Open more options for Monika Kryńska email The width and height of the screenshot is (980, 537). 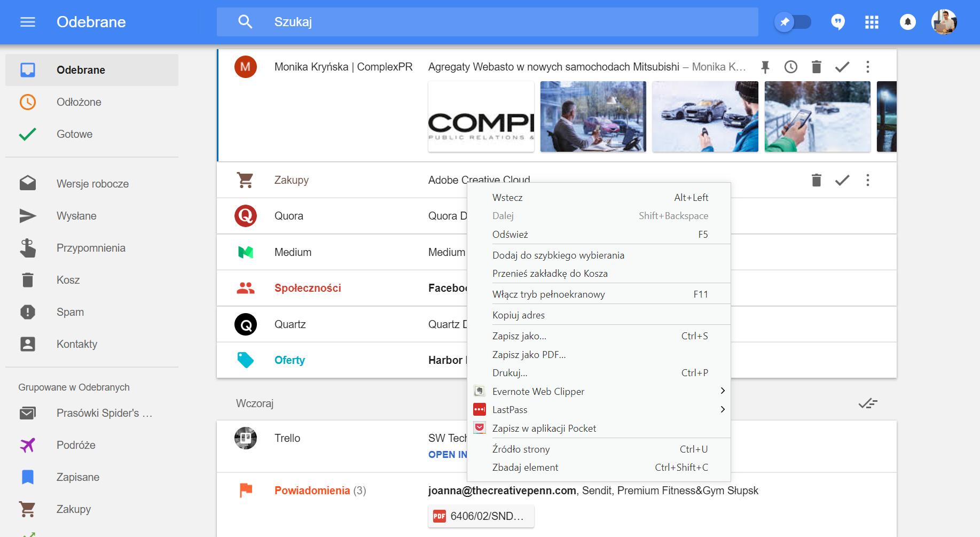tap(868, 67)
